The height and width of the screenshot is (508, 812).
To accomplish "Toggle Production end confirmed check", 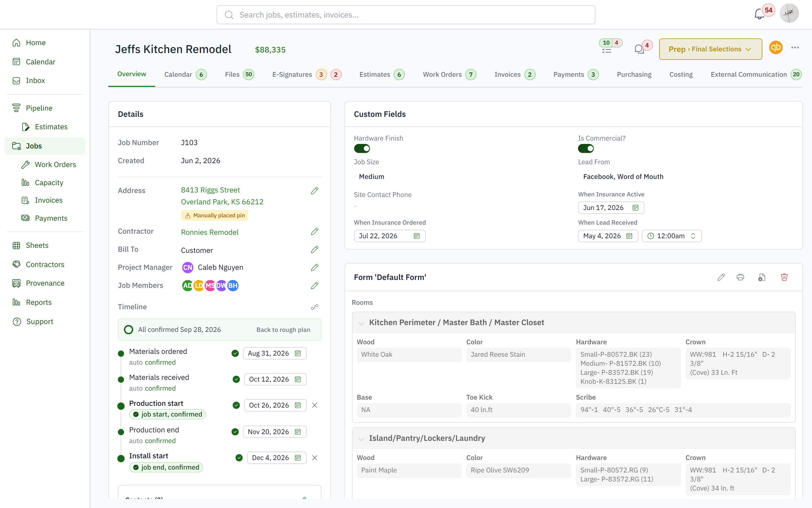I will (235, 432).
